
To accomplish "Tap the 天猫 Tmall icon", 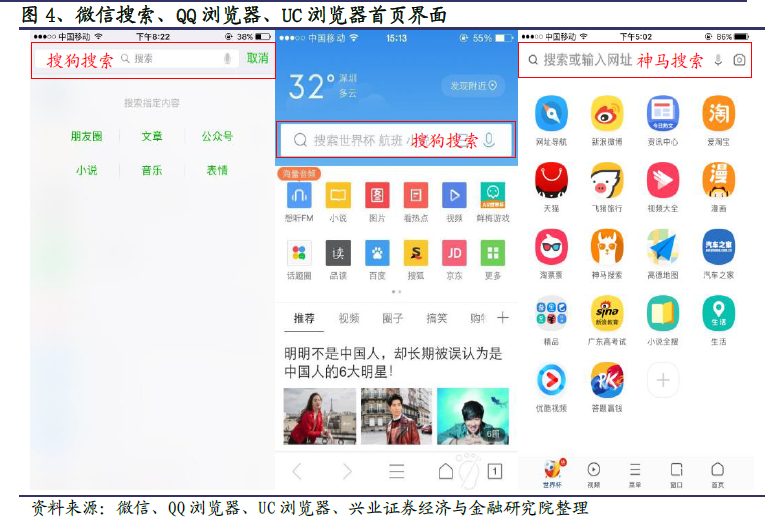I will click(x=551, y=181).
